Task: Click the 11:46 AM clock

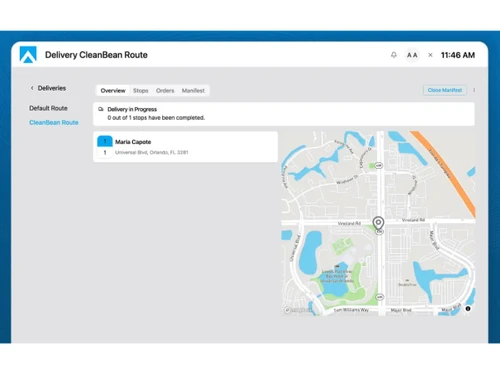Action: point(458,55)
